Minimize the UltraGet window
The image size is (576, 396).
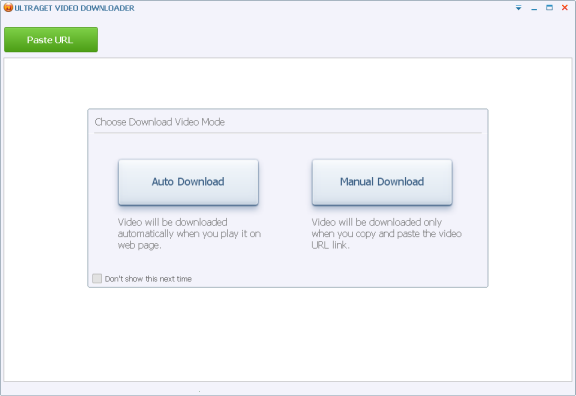click(534, 8)
